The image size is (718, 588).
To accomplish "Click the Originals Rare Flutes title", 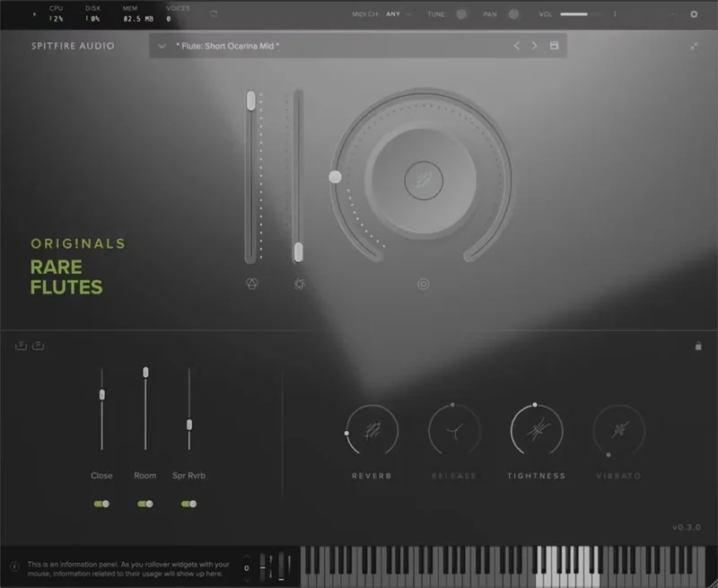I will 77,267.
